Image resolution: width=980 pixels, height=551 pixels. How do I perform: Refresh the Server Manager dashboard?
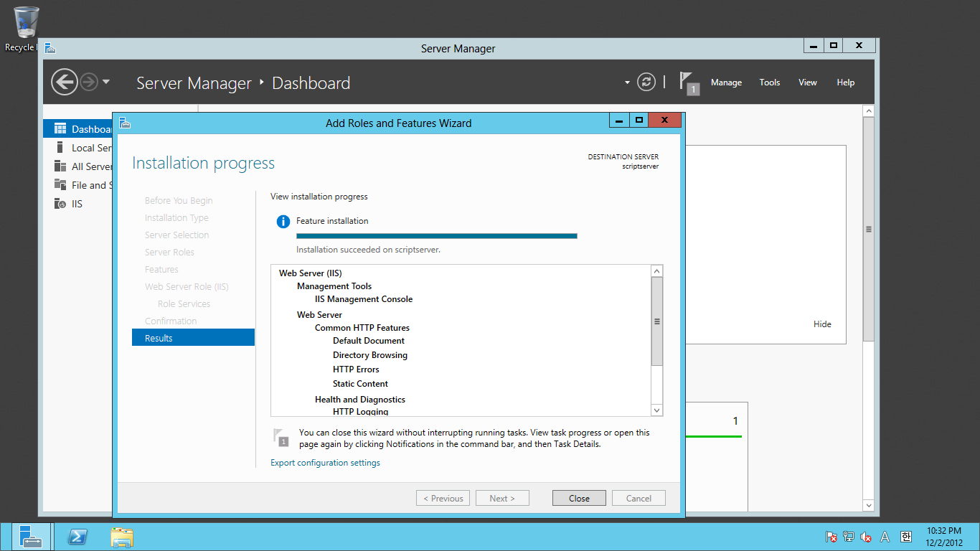coord(646,82)
